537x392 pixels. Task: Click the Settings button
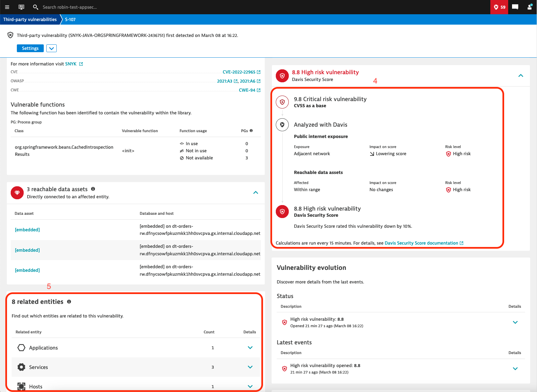click(30, 48)
